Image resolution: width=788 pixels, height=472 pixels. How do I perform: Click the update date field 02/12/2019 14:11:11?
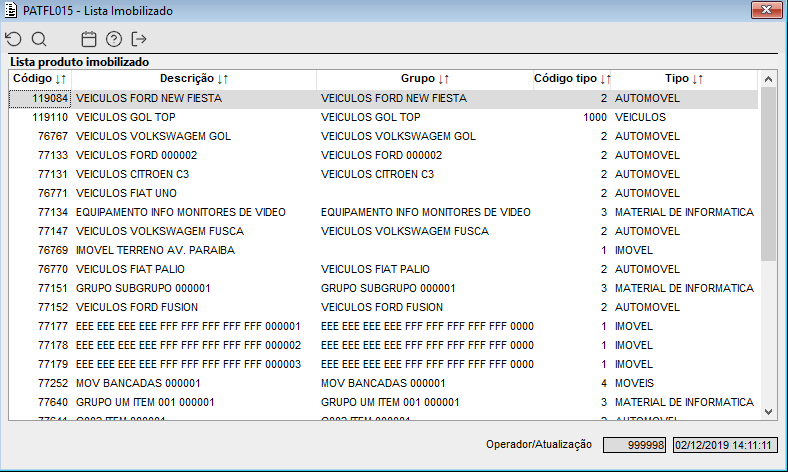725,445
